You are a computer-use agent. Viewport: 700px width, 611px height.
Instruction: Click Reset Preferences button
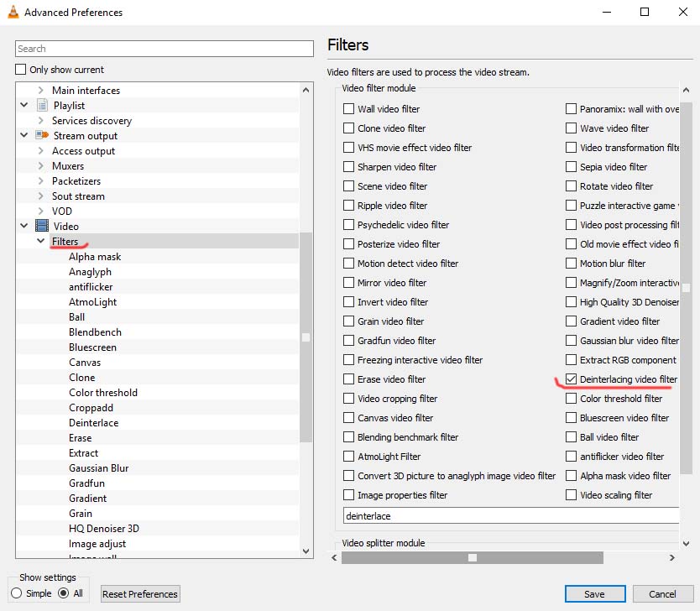pyautogui.click(x=140, y=594)
